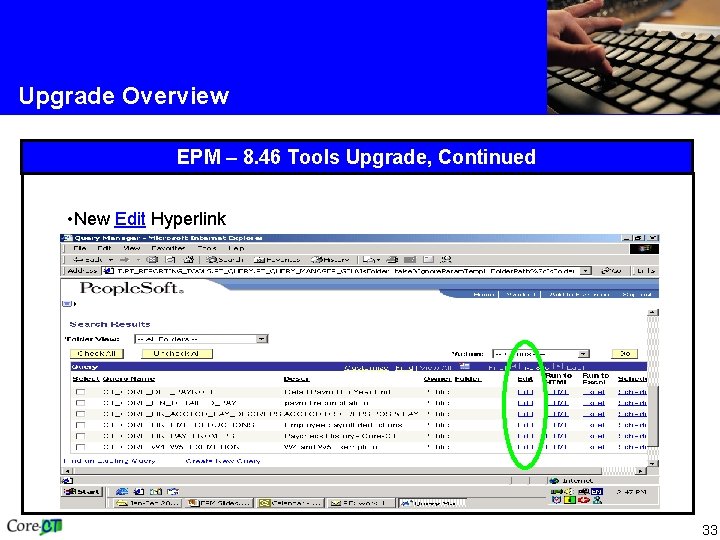This screenshot has width=720, height=540.
Task: Open the View menu
Action: [131, 248]
